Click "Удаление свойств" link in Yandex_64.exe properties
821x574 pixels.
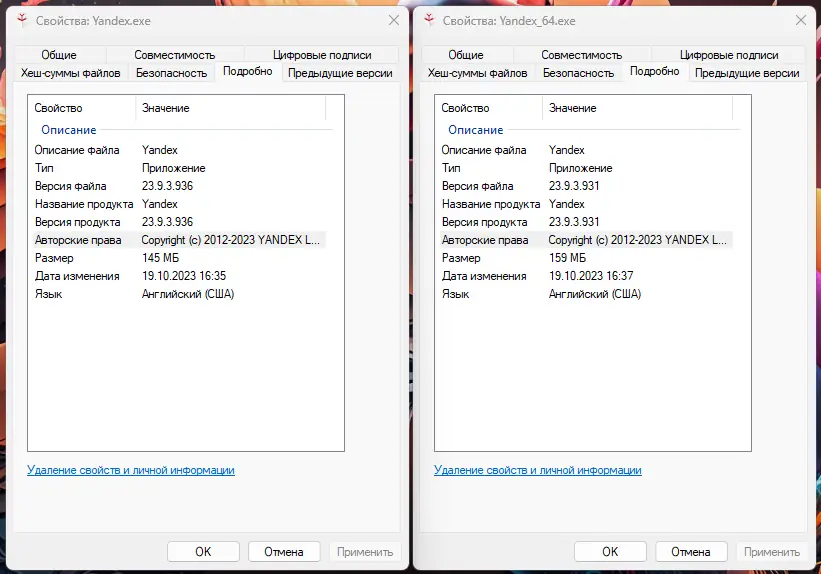point(538,470)
